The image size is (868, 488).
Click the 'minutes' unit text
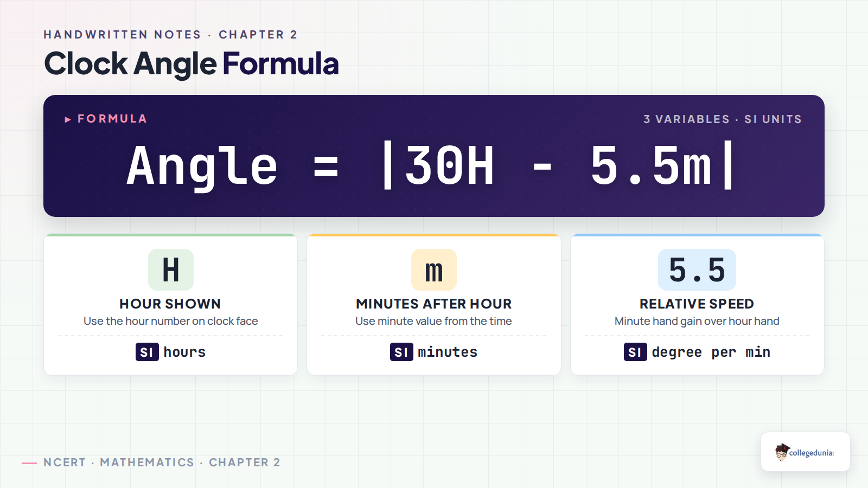tap(448, 352)
